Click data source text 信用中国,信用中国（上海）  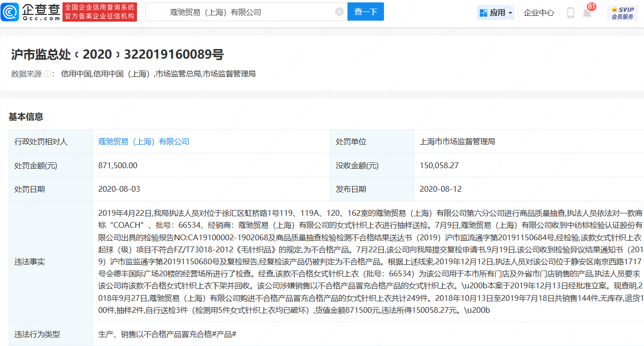(107, 74)
